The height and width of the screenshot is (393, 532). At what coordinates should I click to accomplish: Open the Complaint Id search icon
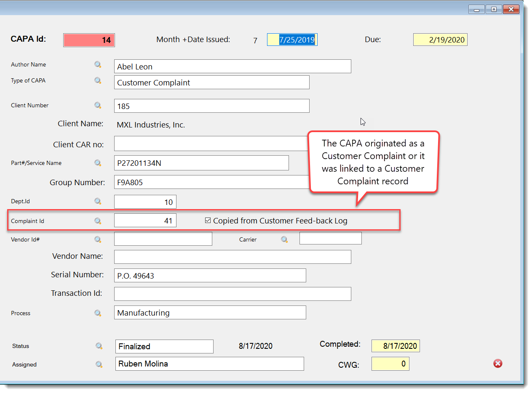coord(98,221)
